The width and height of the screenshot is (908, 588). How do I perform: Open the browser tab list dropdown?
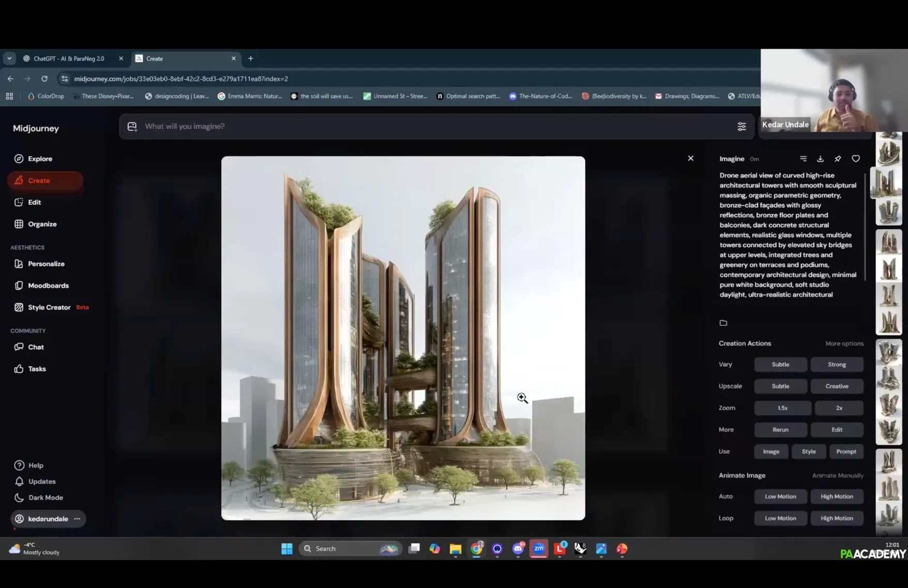coord(9,58)
